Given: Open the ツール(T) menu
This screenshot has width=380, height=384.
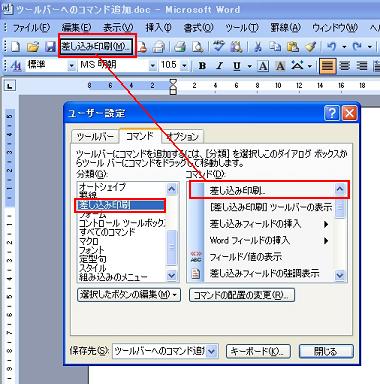Looking at the screenshot, I should [242, 27].
